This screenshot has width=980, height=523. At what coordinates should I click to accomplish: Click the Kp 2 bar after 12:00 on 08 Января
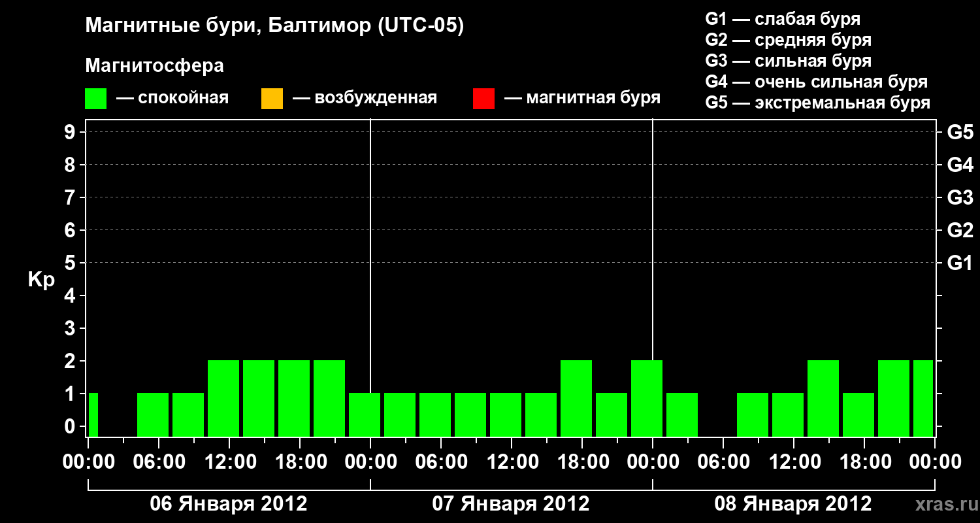823,398
